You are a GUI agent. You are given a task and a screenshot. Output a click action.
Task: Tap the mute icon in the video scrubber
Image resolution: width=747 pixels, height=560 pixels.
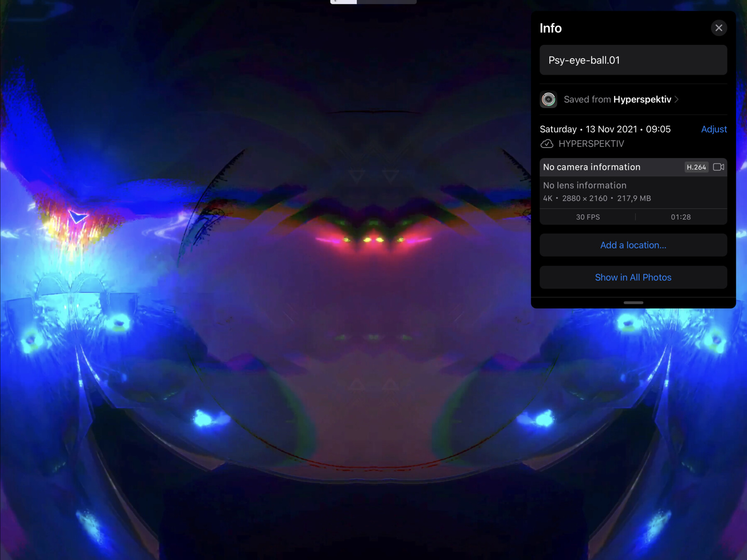click(x=335, y=1)
